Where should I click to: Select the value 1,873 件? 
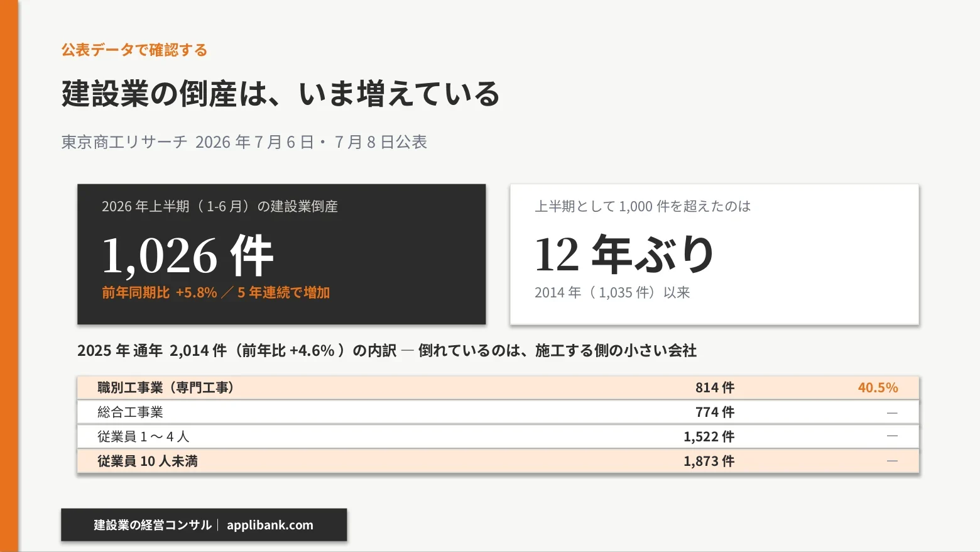point(709,461)
